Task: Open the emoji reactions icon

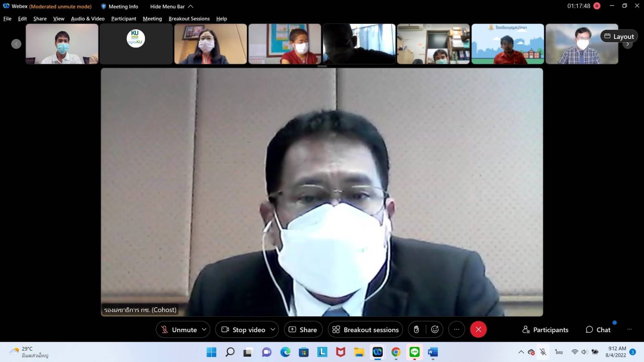Action: 435,330
